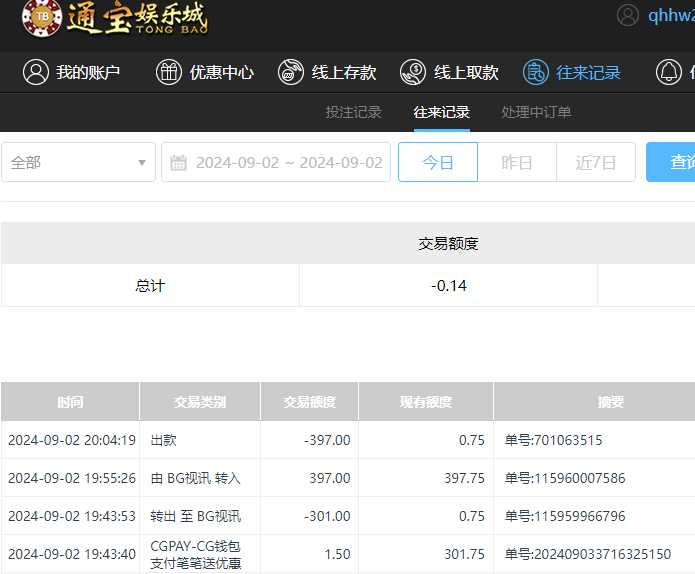695x574 pixels.
Task: Select the 昨日 date filter
Action: point(517,162)
